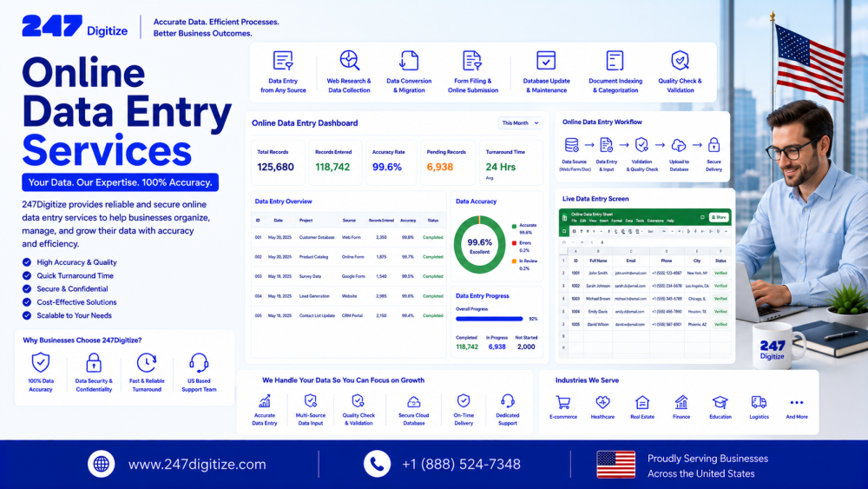This screenshot has width=868, height=489.
Task: Click the Your Data. Our Expertise. banner
Action: point(120,182)
